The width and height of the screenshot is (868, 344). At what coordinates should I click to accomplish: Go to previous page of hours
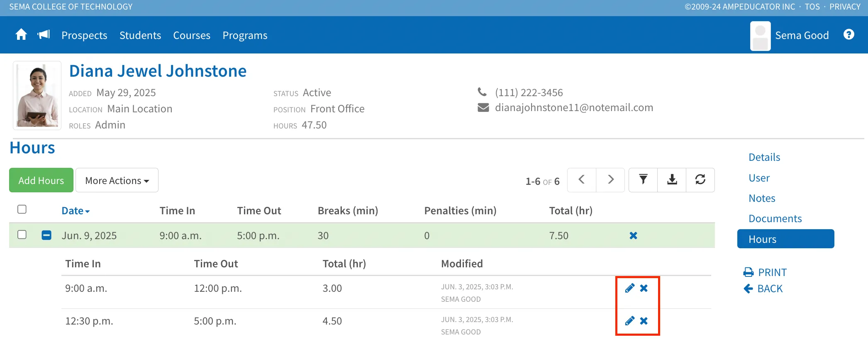[x=582, y=180]
